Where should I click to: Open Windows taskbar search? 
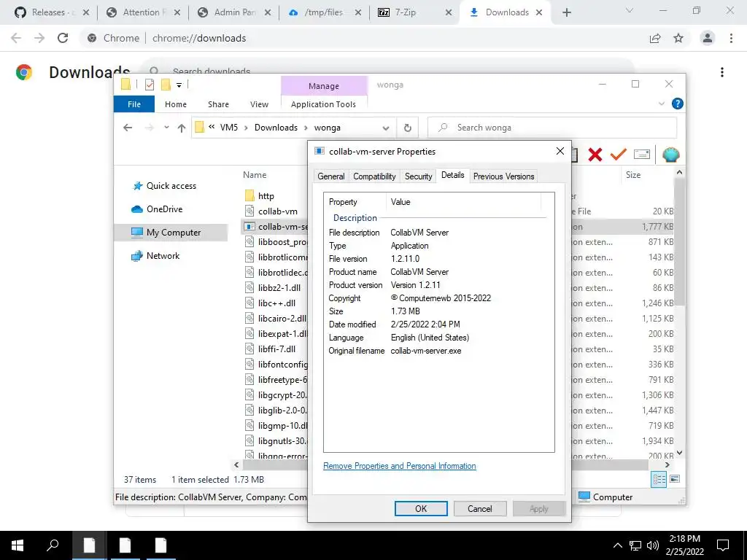(x=53, y=545)
